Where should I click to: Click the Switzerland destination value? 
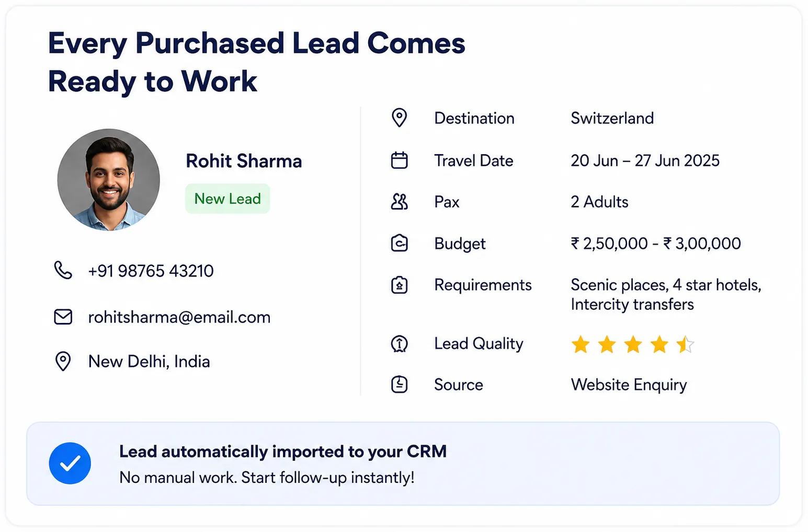pos(612,118)
